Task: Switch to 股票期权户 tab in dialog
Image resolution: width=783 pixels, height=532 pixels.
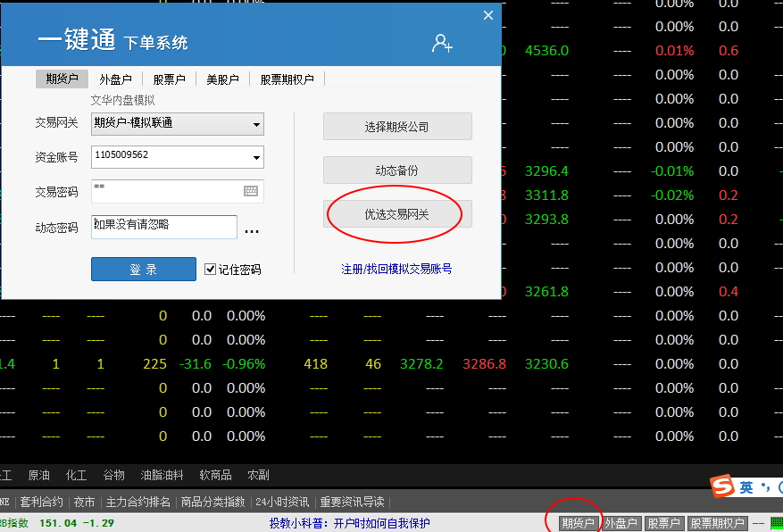Action: click(287, 79)
